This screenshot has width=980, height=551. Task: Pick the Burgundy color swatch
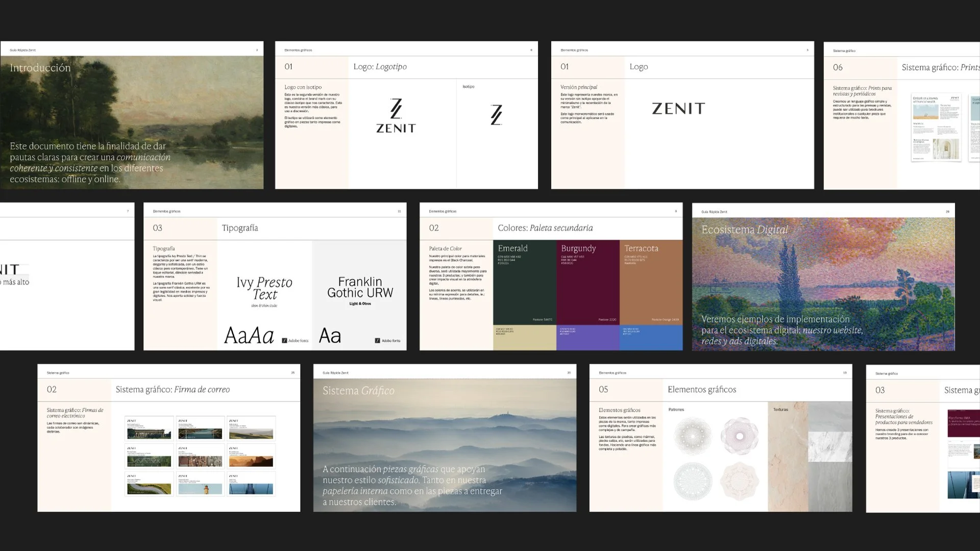[588, 282]
